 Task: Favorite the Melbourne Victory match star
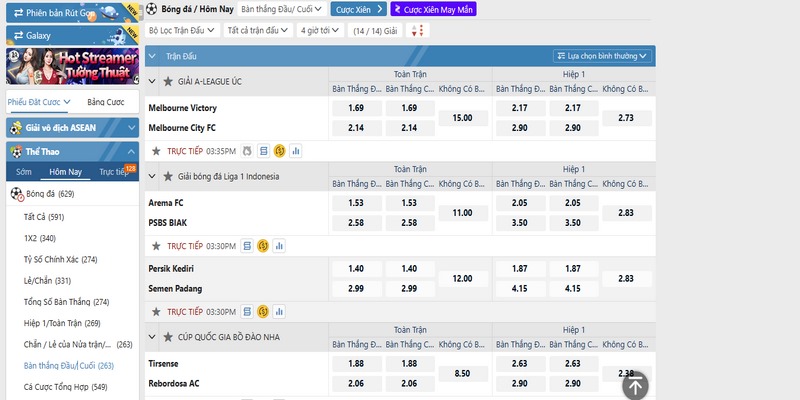tap(155, 151)
